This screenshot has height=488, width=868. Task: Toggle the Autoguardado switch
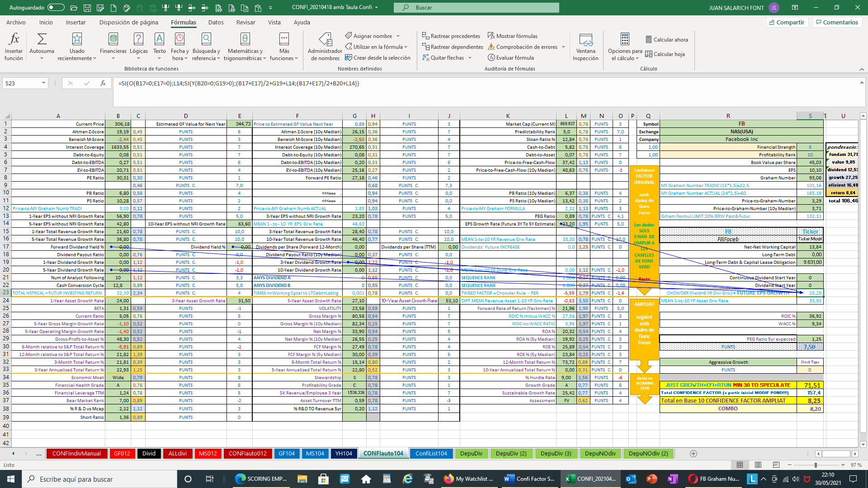(56, 7)
